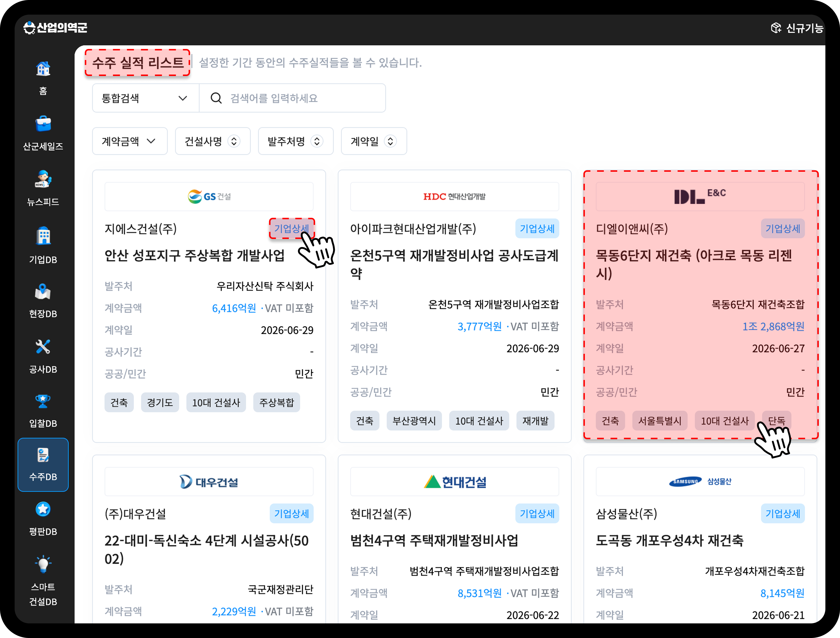Open the 뉴스피드 sidebar icon
This screenshot has height=638, width=840.
(43, 179)
